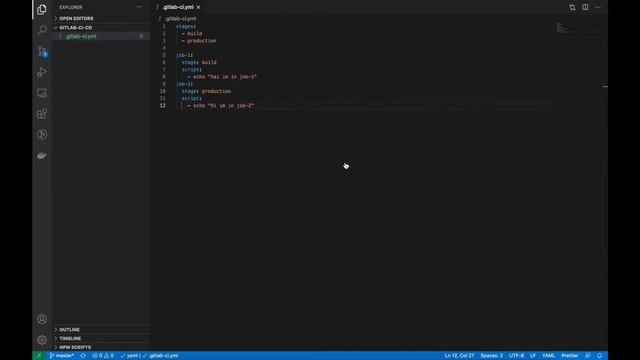
Task: Expand the Timeline section
Action: coord(101,338)
